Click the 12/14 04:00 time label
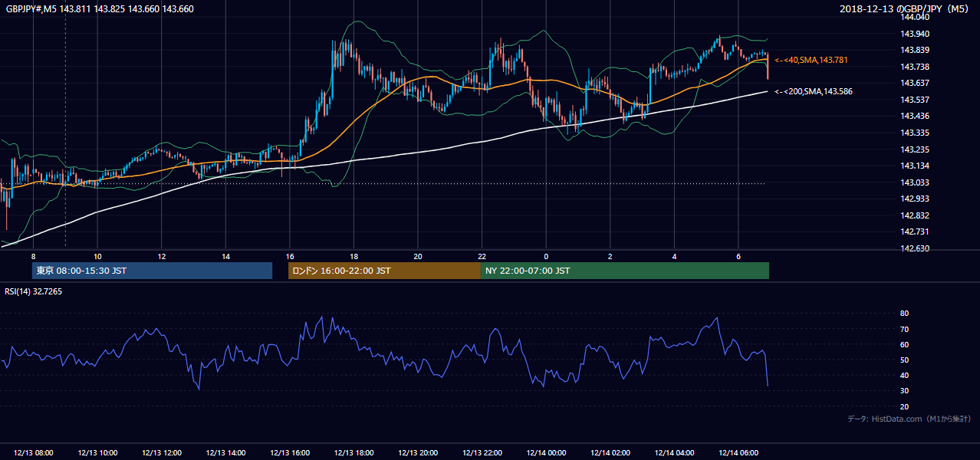Image resolution: width=980 pixels, height=460 pixels. 675,453
